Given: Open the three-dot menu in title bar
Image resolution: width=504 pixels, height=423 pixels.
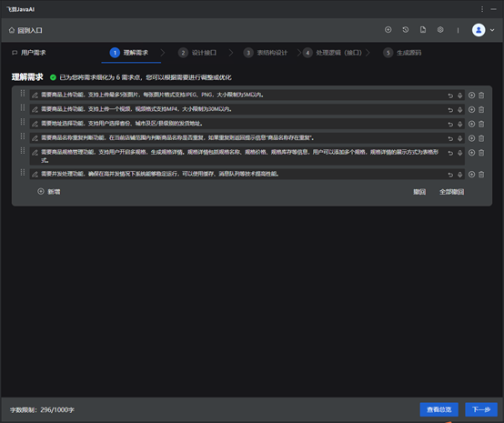Looking at the screenshot, I should (x=482, y=9).
